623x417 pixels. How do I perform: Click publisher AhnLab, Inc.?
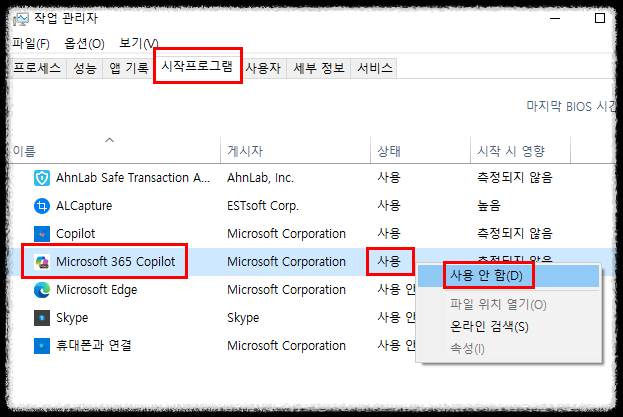tap(260, 178)
